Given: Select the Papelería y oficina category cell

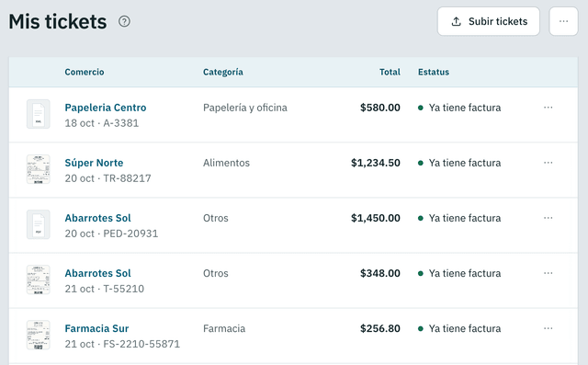Looking at the screenshot, I should pyautogui.click(x=245, y=108).
